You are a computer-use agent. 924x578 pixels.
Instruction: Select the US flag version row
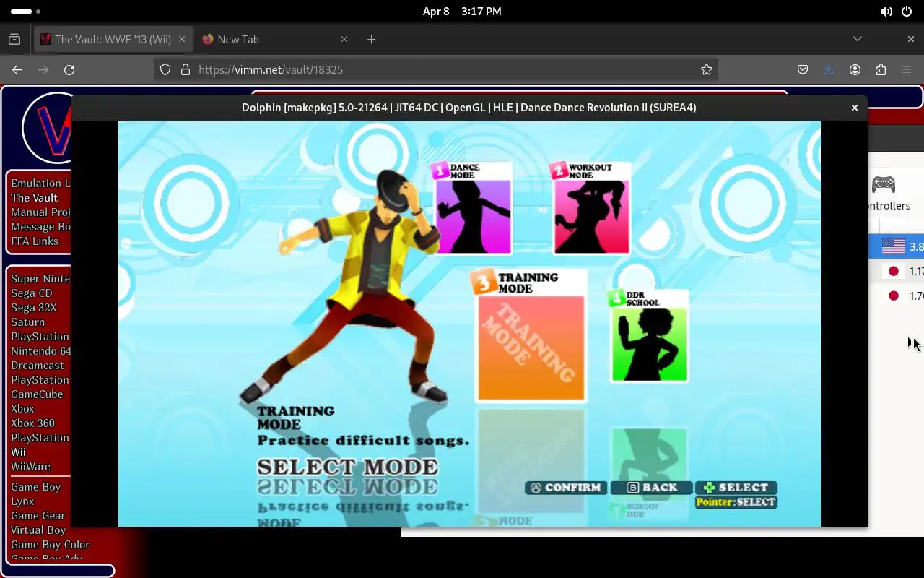pos(897,246)
